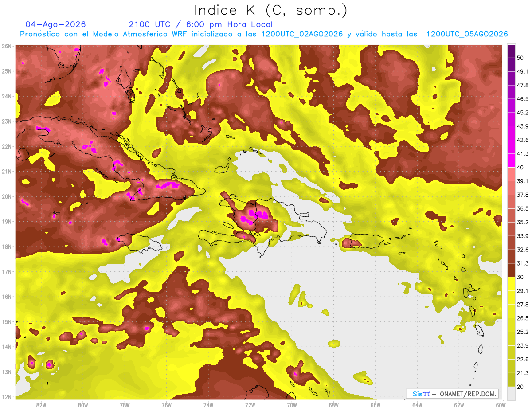Click the "23.9" legend value
532x411 pixels.
523,346
